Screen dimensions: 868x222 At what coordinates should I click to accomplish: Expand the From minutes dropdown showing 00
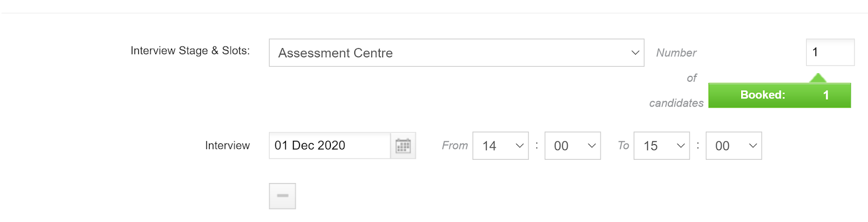pos(572,146)
